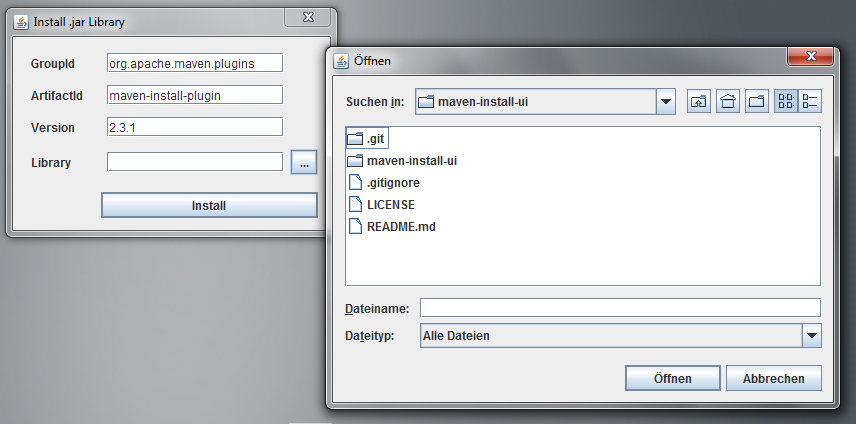
Task: Select the .gitignore file
Action: pos(384,183)
